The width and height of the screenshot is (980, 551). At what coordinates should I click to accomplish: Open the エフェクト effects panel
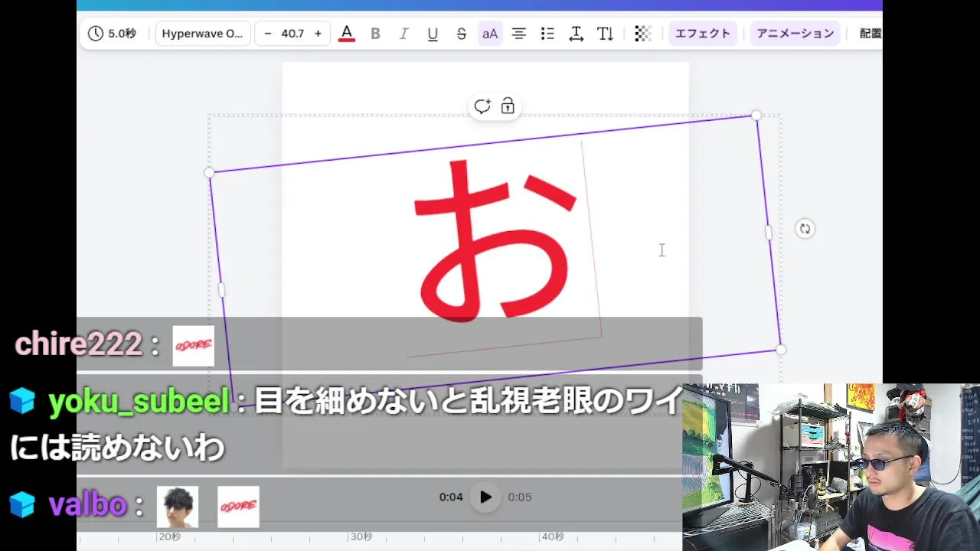703,34
